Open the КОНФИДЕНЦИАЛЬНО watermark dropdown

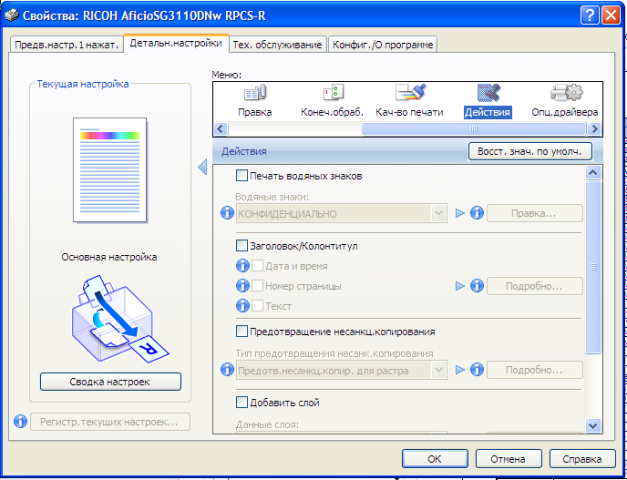(341, 214)
